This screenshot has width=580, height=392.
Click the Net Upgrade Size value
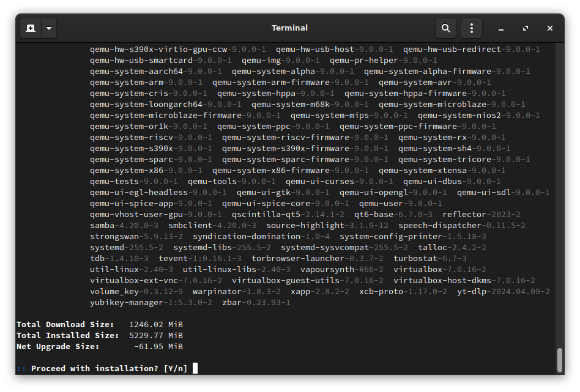(x=158, y=347)
